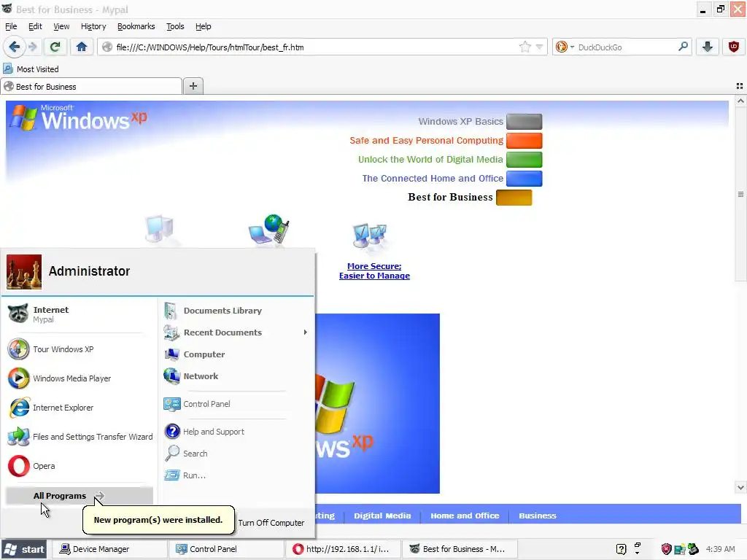Open URL bar history dropdown arrow
The height and width of the screenshot is (560, 747).
(539, 47)
